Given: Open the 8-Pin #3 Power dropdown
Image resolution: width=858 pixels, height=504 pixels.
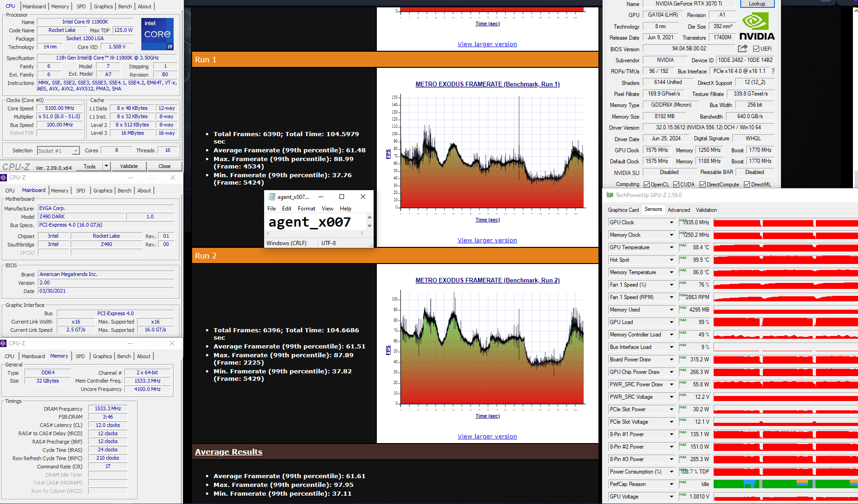Looking at the screenshot, I should pyautogui.click(x=671, y=459).
